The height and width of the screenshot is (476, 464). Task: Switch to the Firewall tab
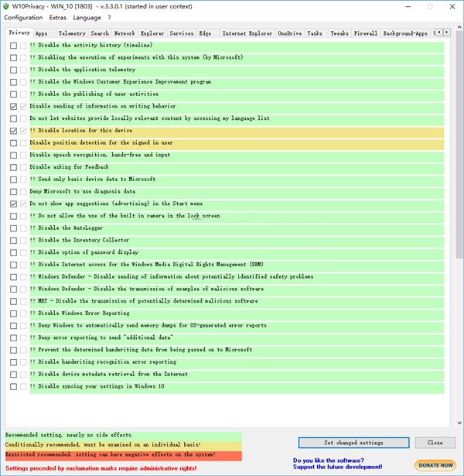click(365, 34)
